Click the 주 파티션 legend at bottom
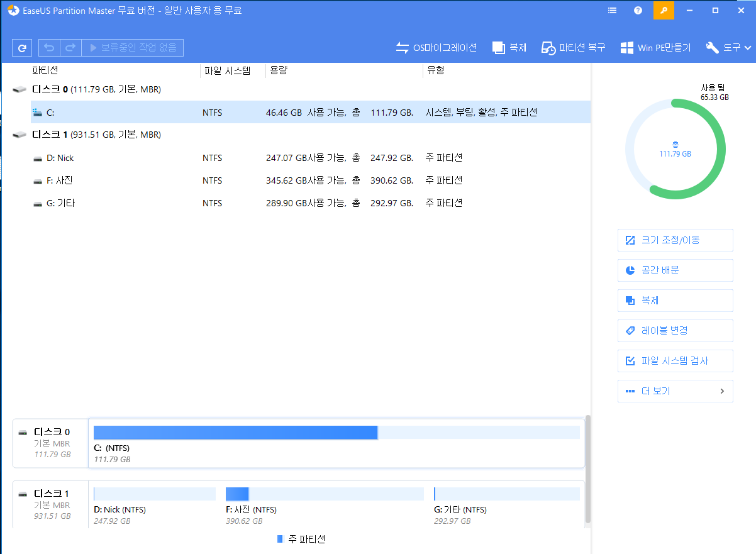 (x=301, y=540)
